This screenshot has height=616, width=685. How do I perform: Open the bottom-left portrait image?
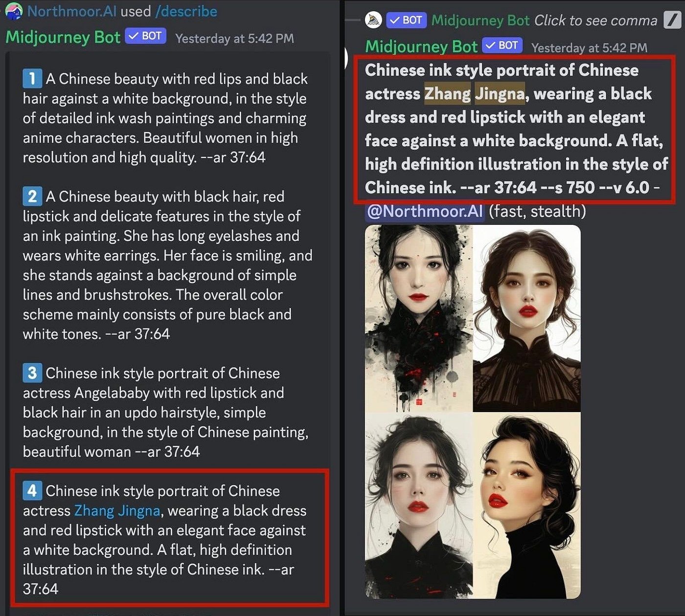[419, 506]
